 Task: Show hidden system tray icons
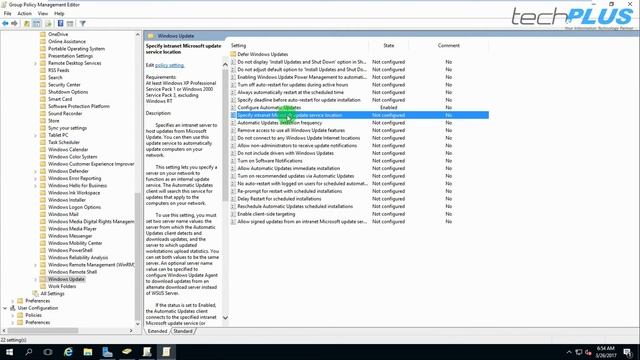tap(569, 352)
